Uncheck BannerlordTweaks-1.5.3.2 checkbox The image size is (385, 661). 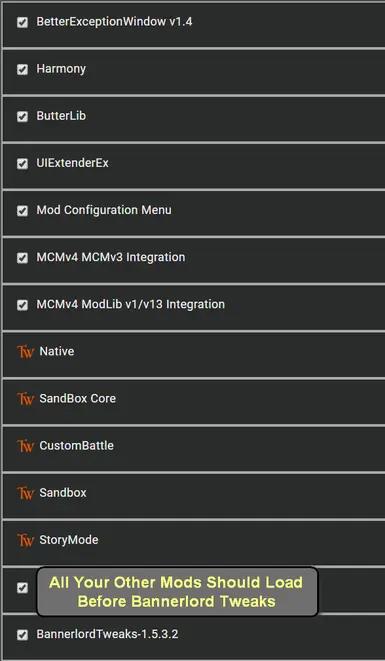tap(22, 634)
